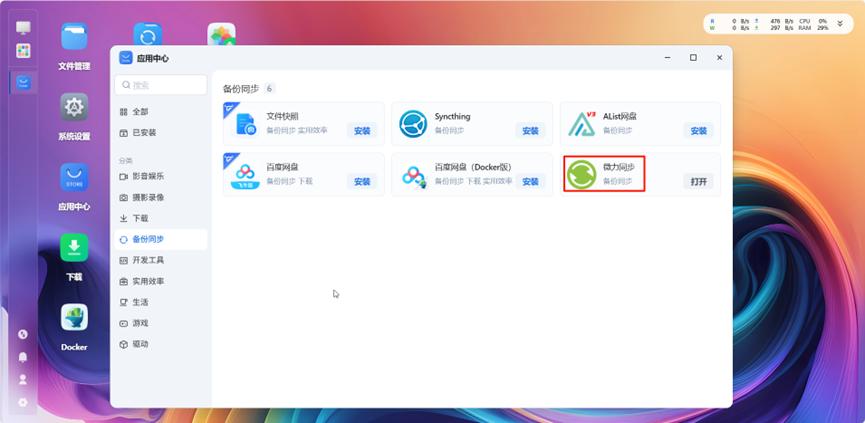Select the 备份同步 category
This screenshot has width=865, height=423.
(x=161, y=239)
